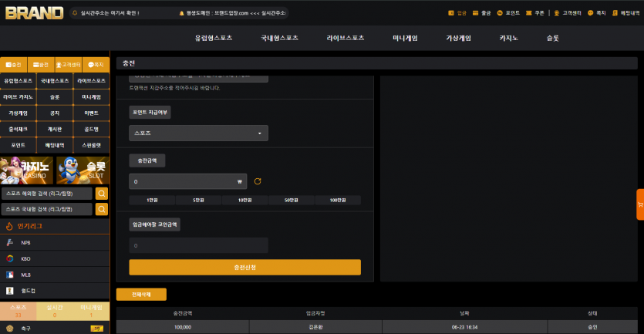The width and height of the screenshot is (644, 334).
Task: Add 10만원 quick amount
Action: pyautogui.click(x=244, y=200)
